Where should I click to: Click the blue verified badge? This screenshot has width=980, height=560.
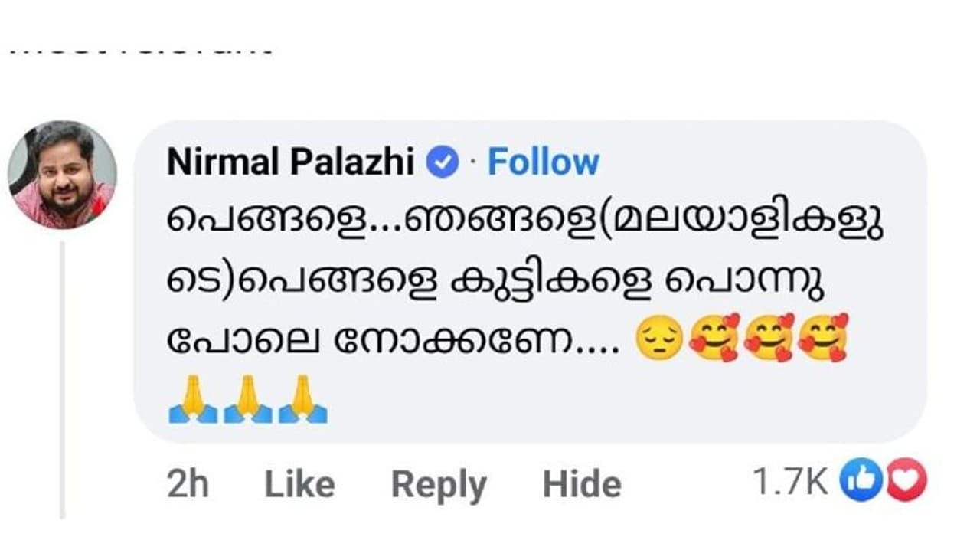point(442,162)
